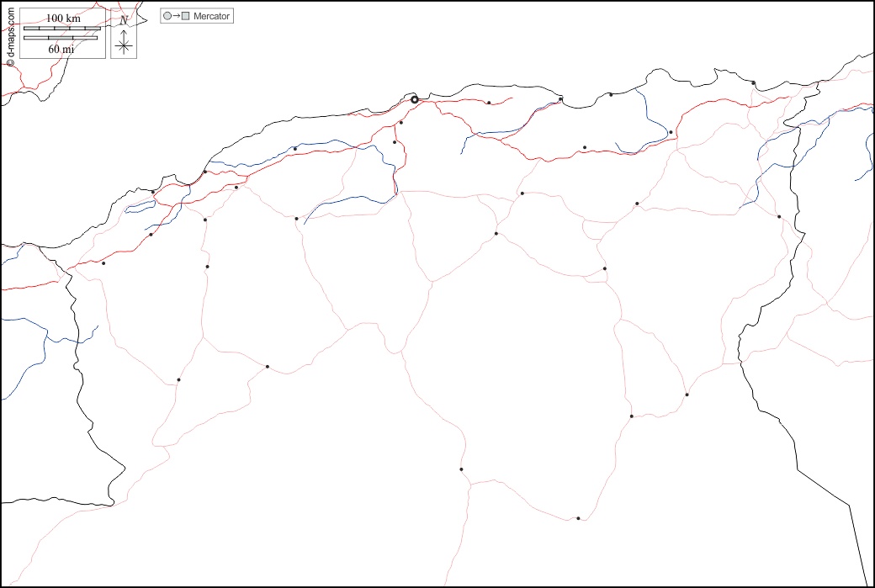Click the second southernmost city dot

tap(461, 469)
